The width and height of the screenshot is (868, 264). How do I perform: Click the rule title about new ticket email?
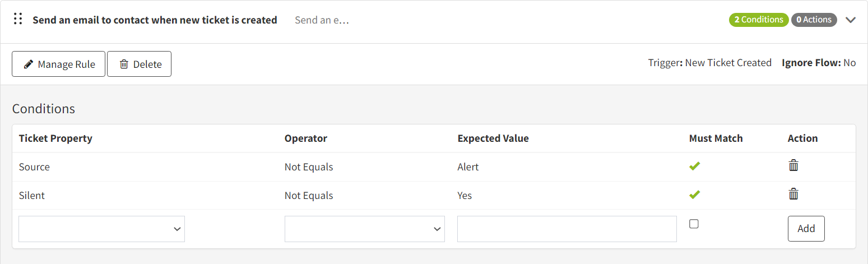pyautogui.click(x=155, y=20)
